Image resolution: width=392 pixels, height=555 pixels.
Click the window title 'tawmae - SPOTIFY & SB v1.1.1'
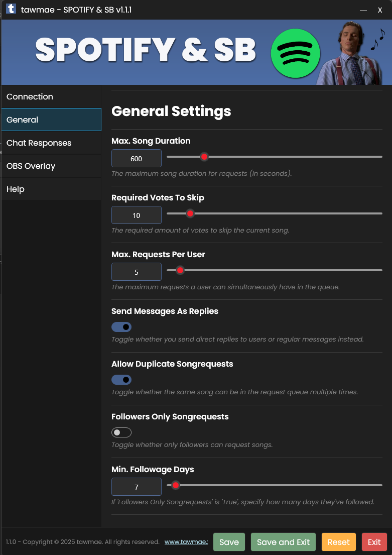pos(76,10)
